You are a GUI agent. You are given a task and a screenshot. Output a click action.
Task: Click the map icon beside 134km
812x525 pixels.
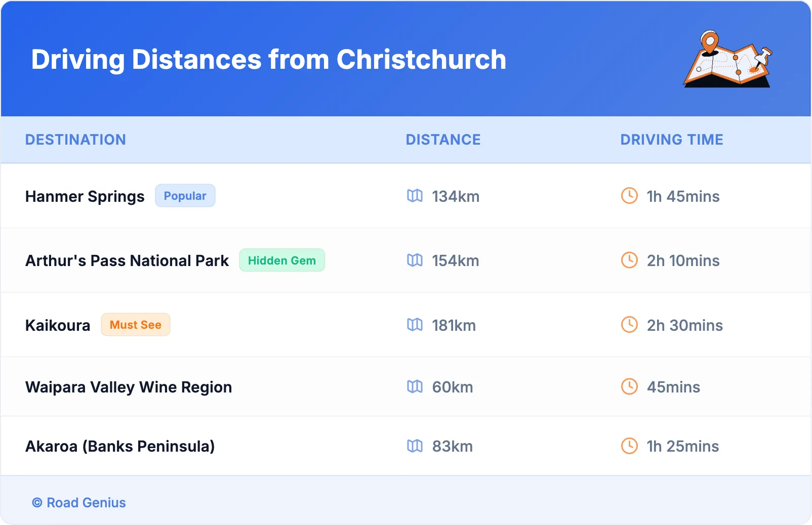pos(415,196)
